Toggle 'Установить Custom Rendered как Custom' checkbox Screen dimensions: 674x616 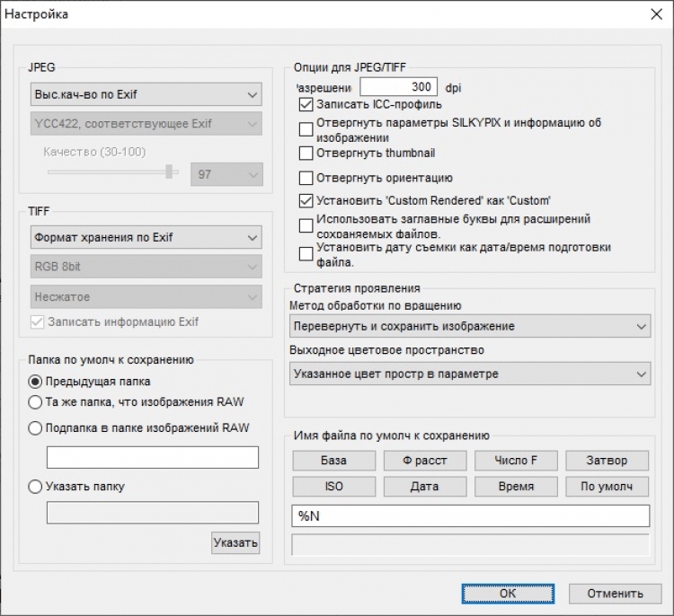pyautogui.click(x=306, y=201)
